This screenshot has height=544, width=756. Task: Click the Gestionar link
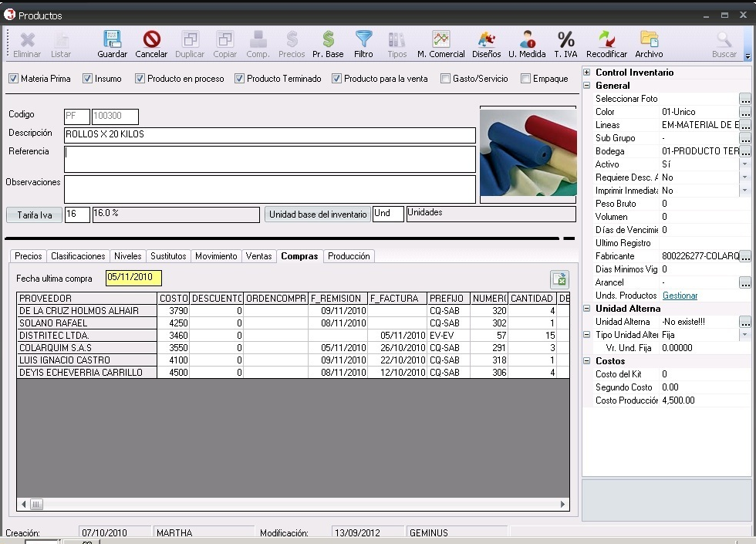tap(680, 295)
